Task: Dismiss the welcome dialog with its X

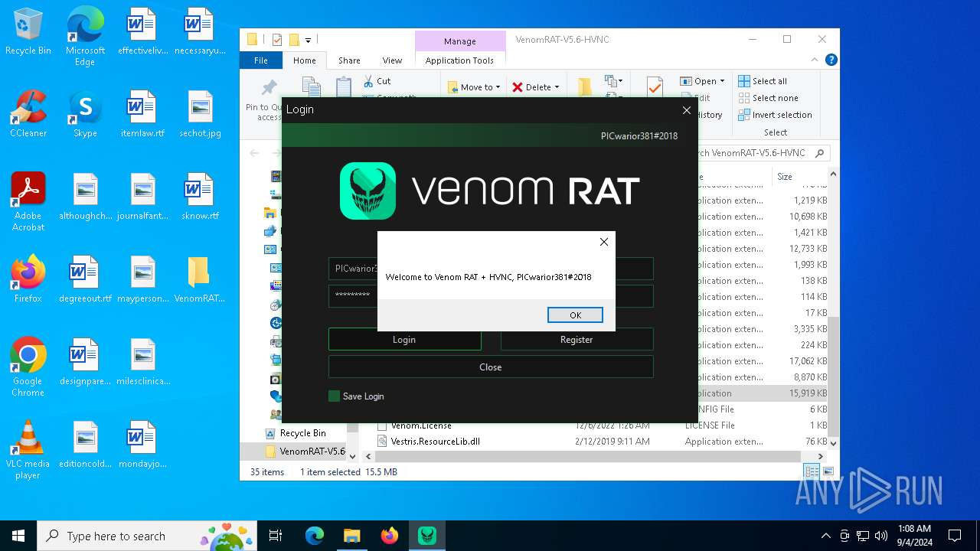Action: [x=603, y=242]
